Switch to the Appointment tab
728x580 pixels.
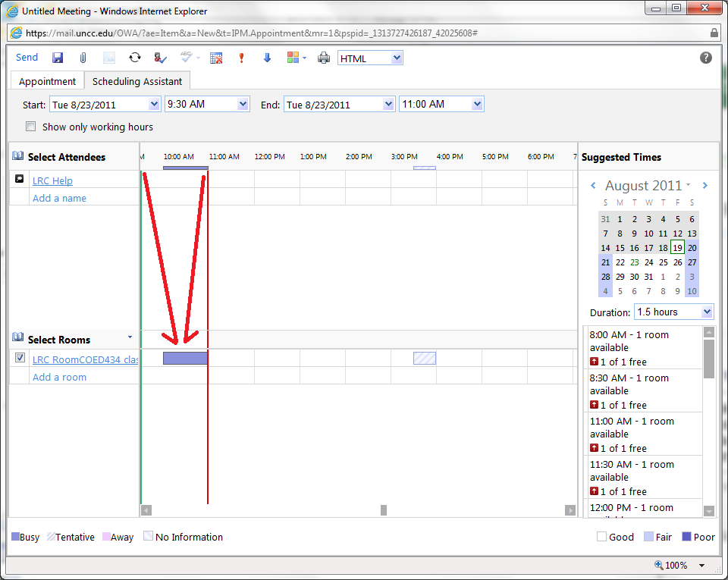coord(47,81)
